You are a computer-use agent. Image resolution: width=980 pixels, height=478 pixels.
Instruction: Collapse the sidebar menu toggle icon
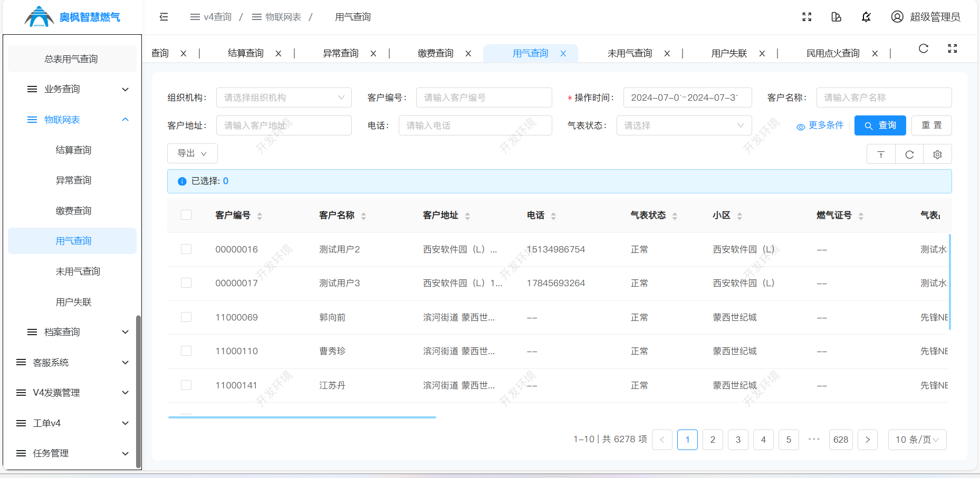pos(164,17)
